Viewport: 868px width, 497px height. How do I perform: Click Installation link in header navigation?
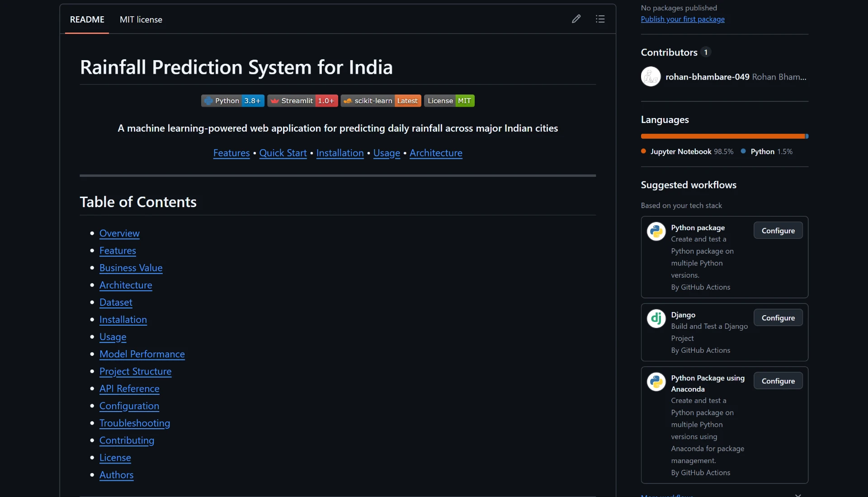(x=340, y=153)
